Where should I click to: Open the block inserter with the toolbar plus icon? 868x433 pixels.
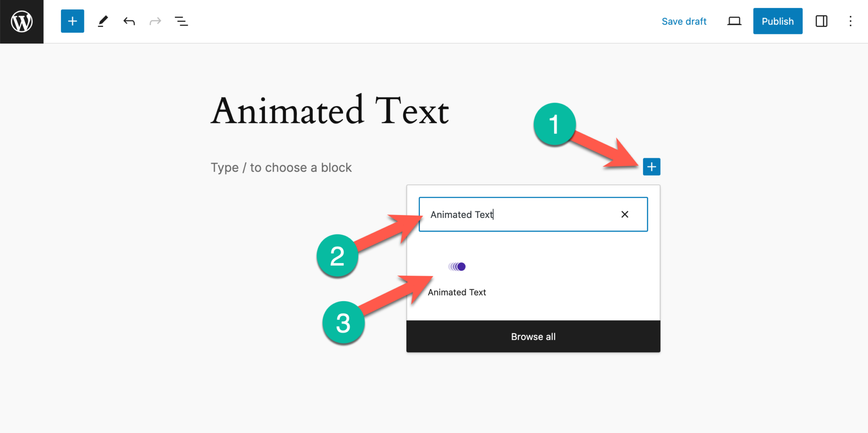coord(72,21)
